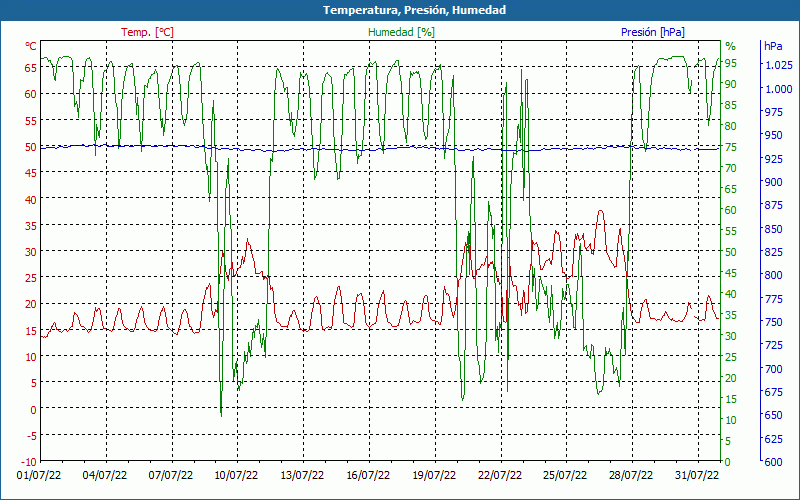The image size is (800, 500).
Task: Pick the 19/07/22 date label
Action: tap(434, 476)
